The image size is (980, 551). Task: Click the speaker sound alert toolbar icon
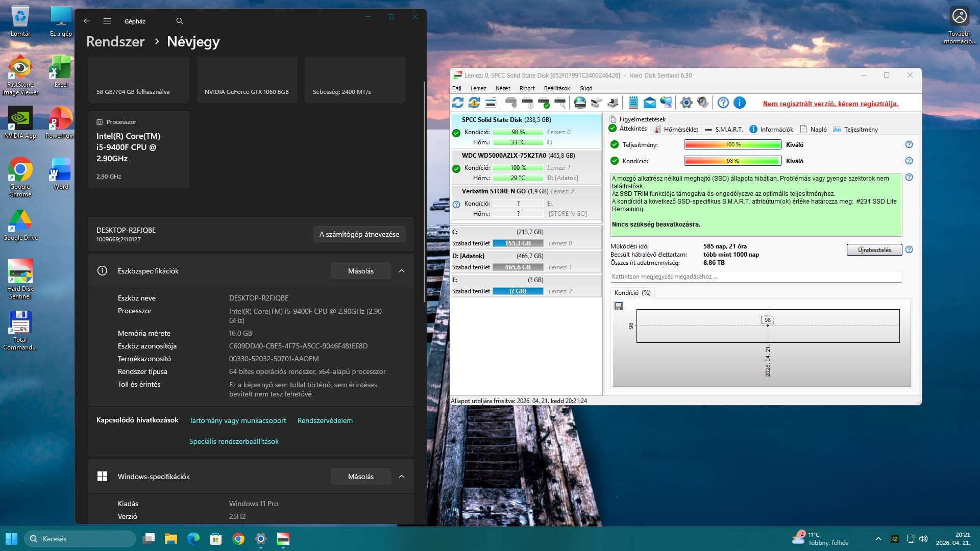(703, 103)
